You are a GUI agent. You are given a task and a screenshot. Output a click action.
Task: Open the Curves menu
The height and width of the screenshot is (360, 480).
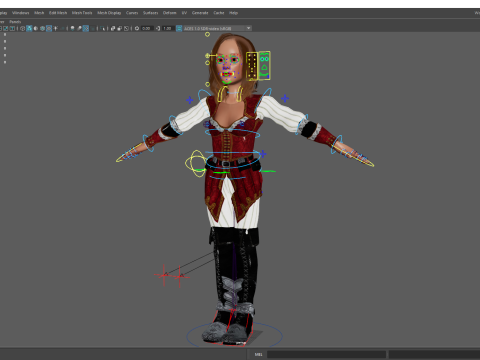(x=132, y=13)
